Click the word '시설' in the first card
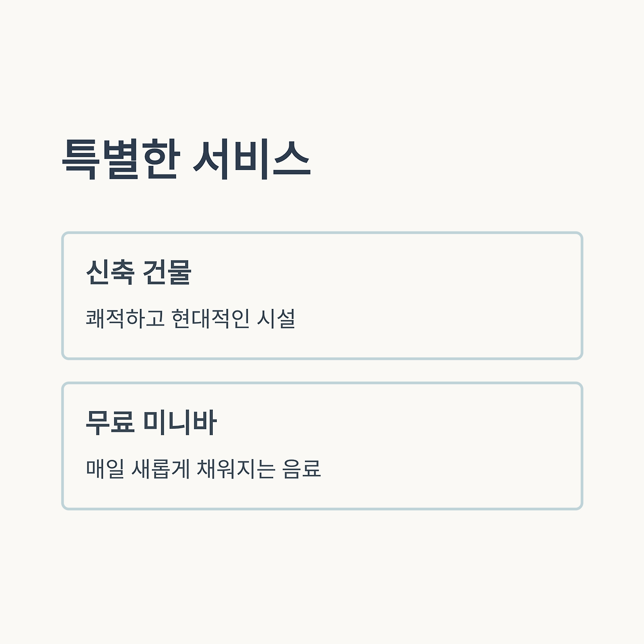Image resolution: width=644 pixels, height=644 pixels. pos(276,318)
